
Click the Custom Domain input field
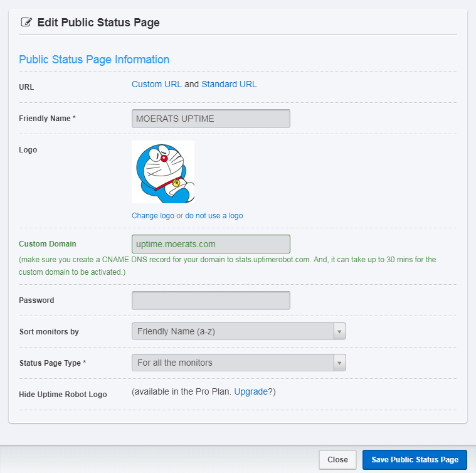211,244
